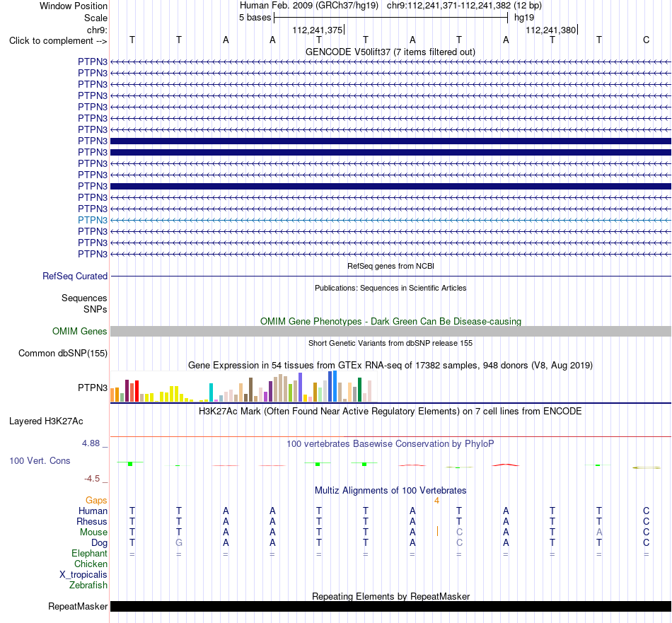Click the -4.5 lower scale value
The image size is (672, 623).
tap(92, 479)
